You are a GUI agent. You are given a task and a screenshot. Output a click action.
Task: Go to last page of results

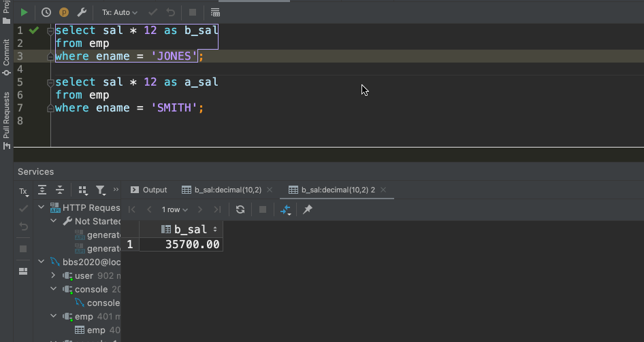pos(217,209)
